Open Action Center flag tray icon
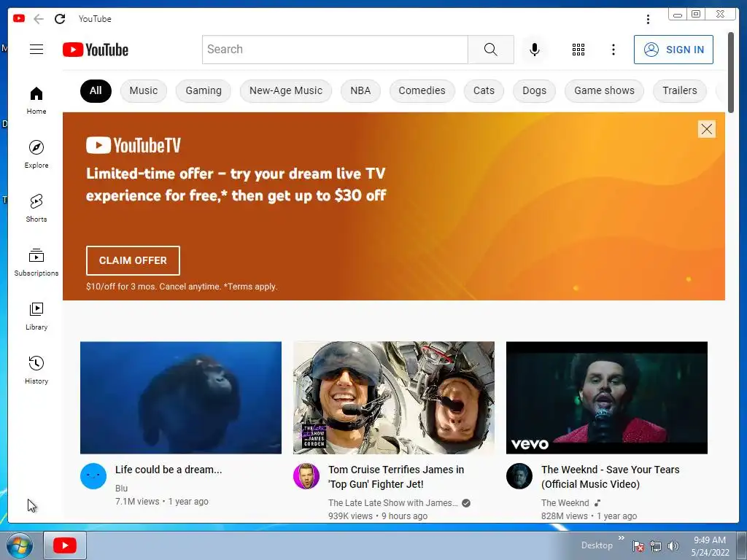 coord(638,546)
